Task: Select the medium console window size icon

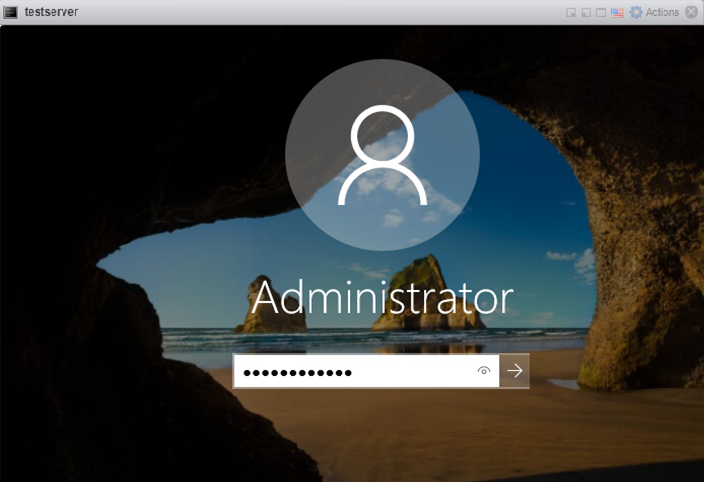Action: [x=586, y=13]
